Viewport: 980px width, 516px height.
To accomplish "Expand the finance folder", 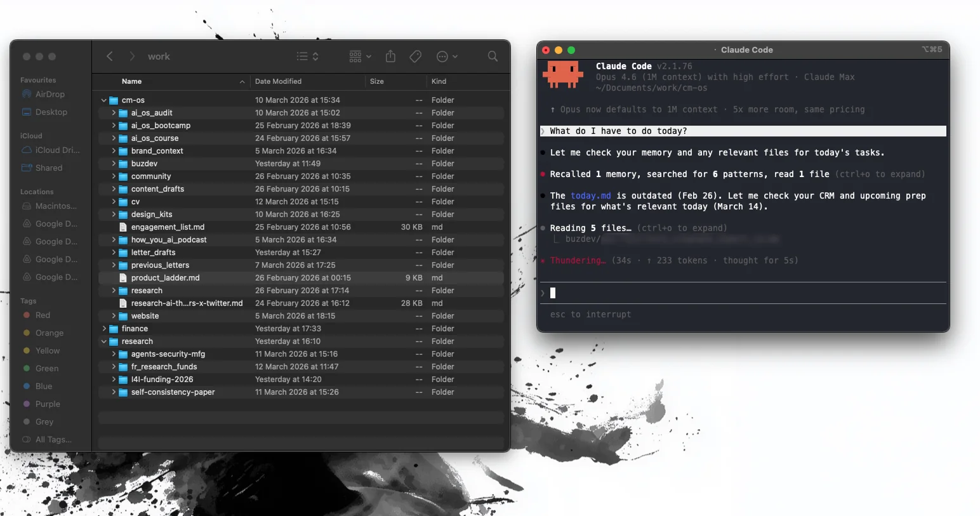I will click(104, 329).
